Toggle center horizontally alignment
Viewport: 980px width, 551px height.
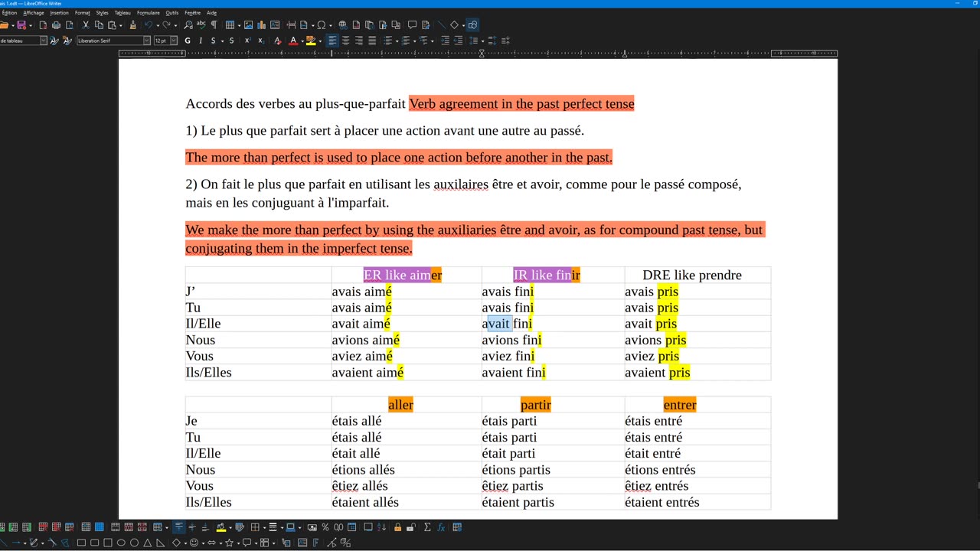345,41
